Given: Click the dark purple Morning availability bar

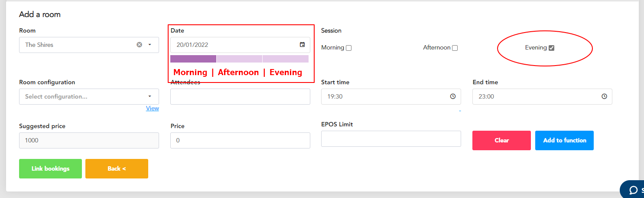Looking at the screenshot, I should point(193,59).
